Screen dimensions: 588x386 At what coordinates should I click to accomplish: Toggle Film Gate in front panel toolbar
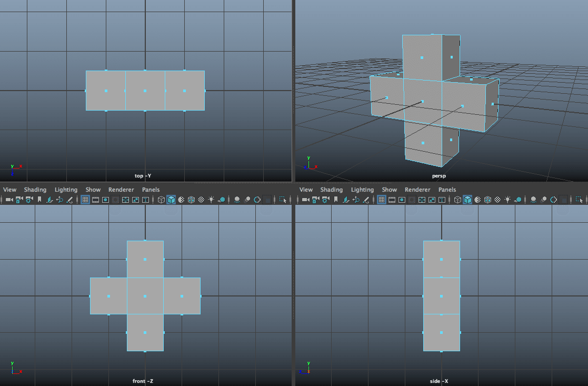click(x=95, y=200)
